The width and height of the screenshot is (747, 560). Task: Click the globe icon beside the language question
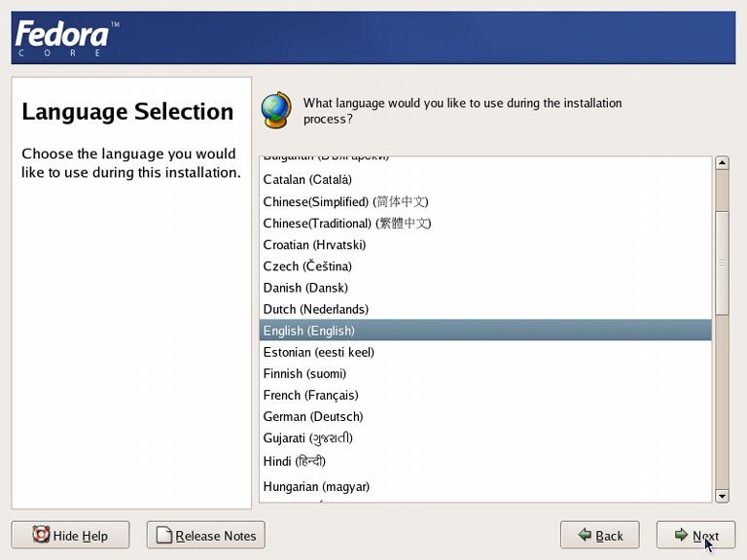click(276, 111)
